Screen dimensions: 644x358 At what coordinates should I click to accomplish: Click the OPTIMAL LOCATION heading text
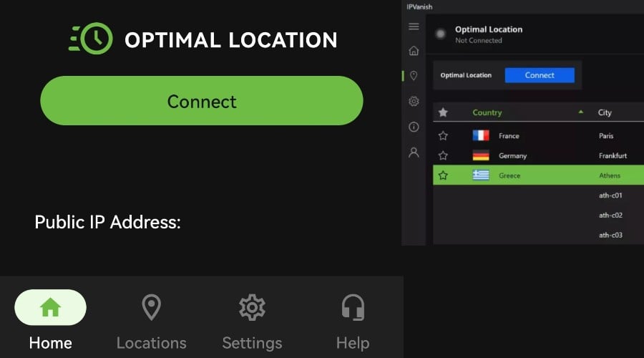tap(231, 40)
